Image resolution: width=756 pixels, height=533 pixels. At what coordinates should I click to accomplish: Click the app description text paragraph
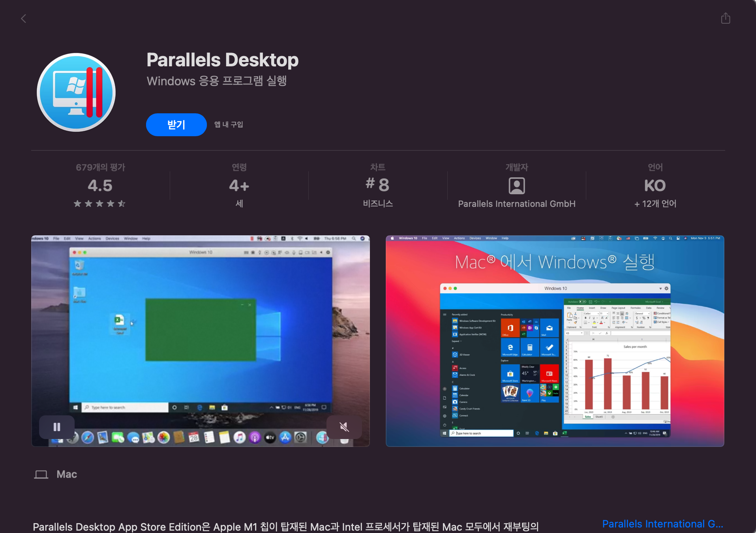286,527
